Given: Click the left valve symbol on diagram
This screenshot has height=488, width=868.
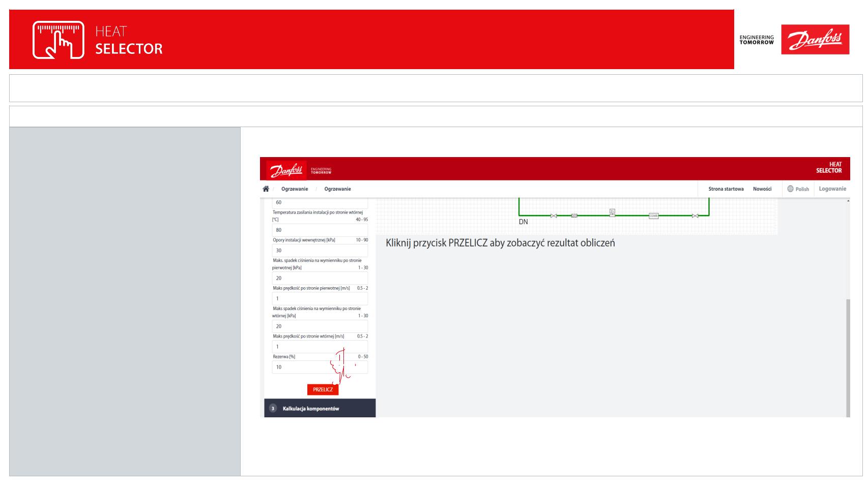Looking at the screenshot, I should (x=554, y=216).
